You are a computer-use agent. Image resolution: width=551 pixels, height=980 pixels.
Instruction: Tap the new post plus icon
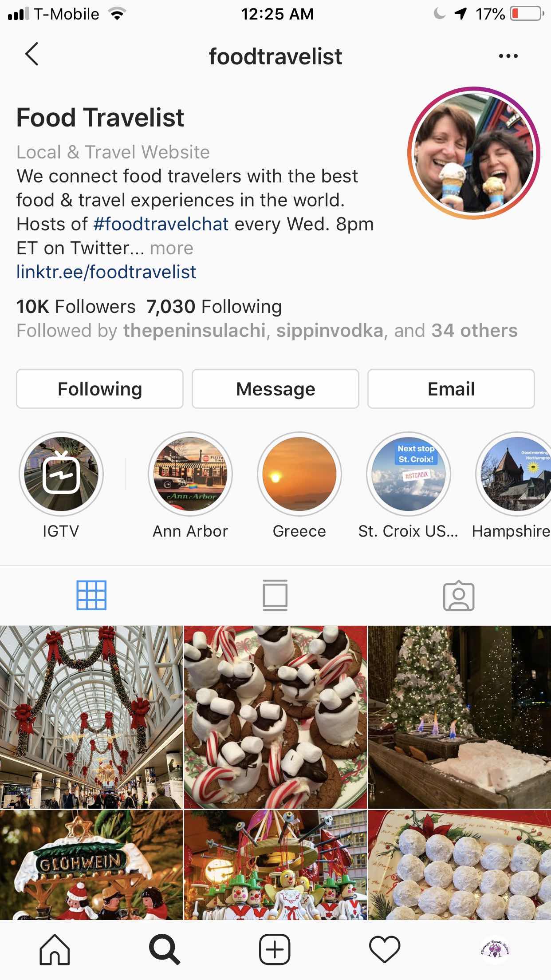coord(275,950)
